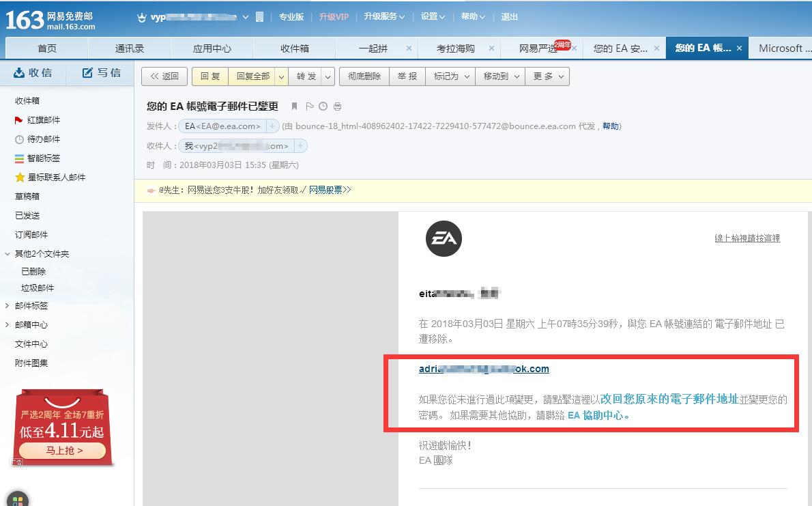This screenshot has height=506, width=812.
Task: Click the EA logo in the email body
Action: point(444,239)
